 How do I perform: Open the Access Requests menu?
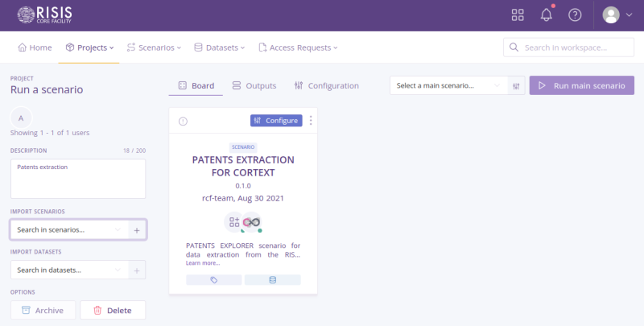pyautogui.click(x=298, y=47)
